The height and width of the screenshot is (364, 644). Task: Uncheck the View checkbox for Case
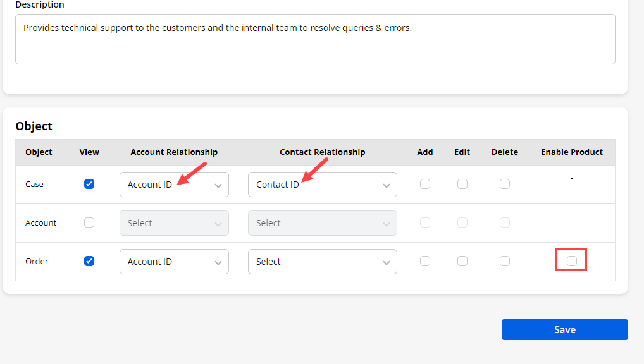[89, 184]
